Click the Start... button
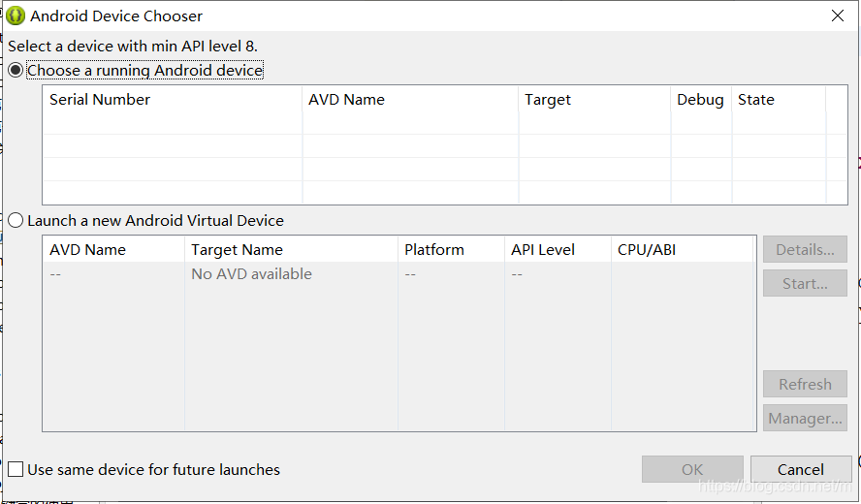 tap(805, 283)
